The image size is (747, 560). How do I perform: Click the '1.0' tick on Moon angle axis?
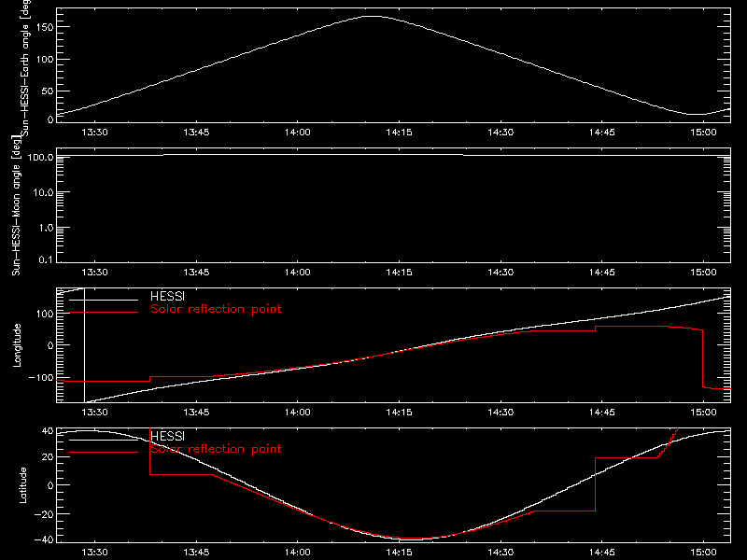point(46,228)
